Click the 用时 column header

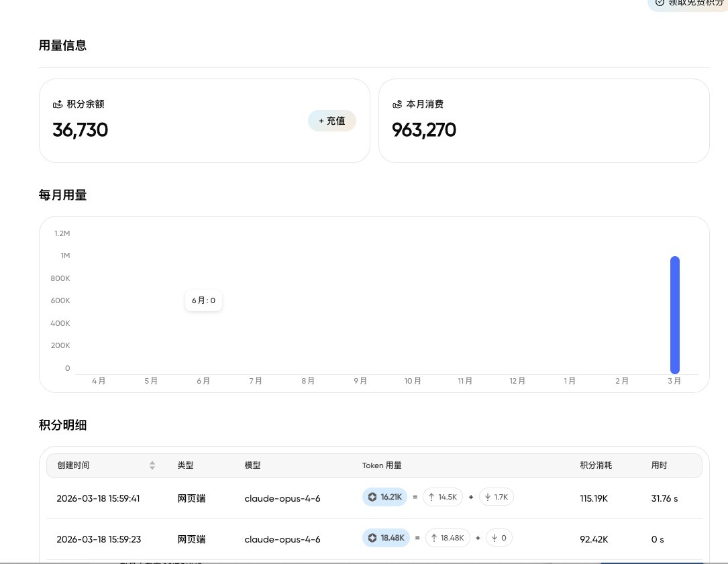pyautogui.click(x=659, y=465)
